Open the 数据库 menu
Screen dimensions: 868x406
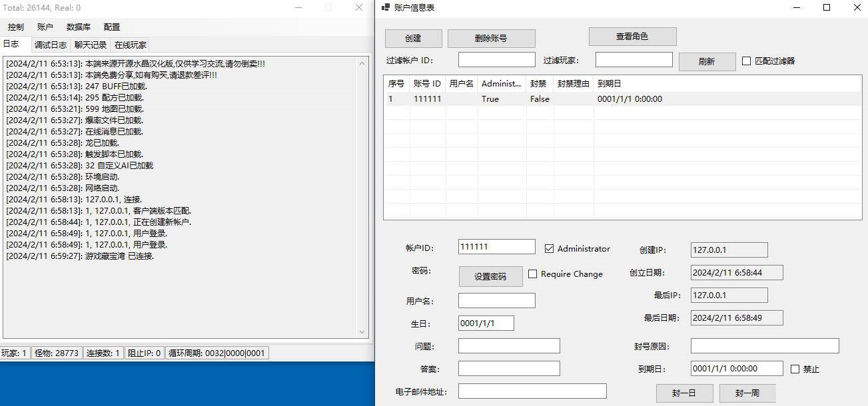tap(79, 27)
